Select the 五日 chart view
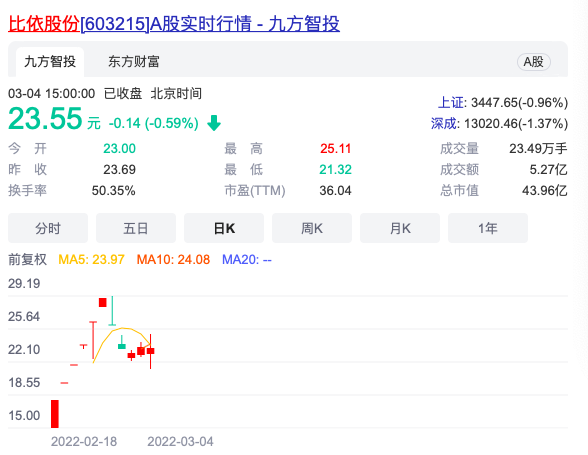The height and width of the screenshot is (455, 588). coord(136,228)
